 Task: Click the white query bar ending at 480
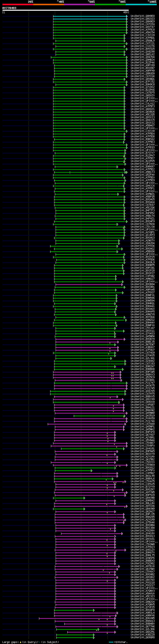(x=66, y=10)
